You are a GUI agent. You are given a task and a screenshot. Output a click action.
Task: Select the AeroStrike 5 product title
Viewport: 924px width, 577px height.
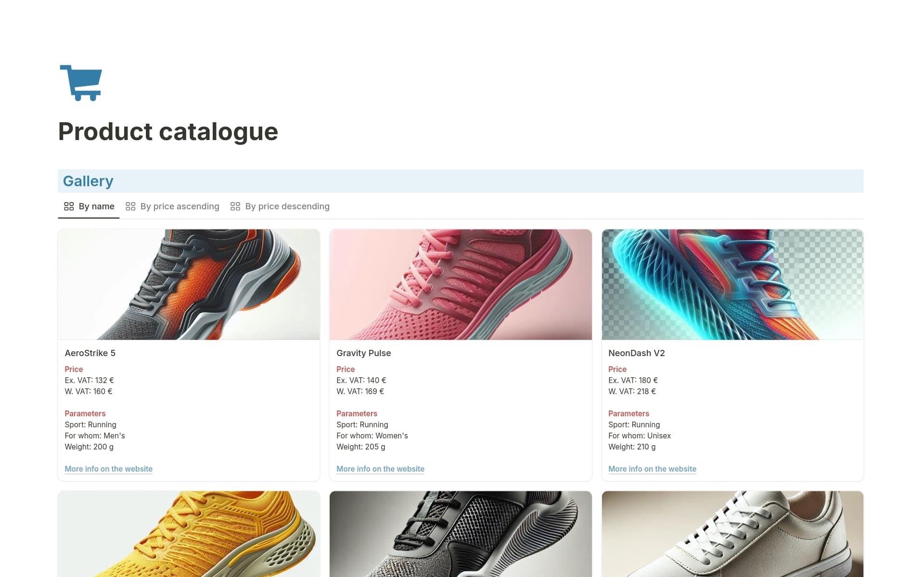(x=90, y=353)
